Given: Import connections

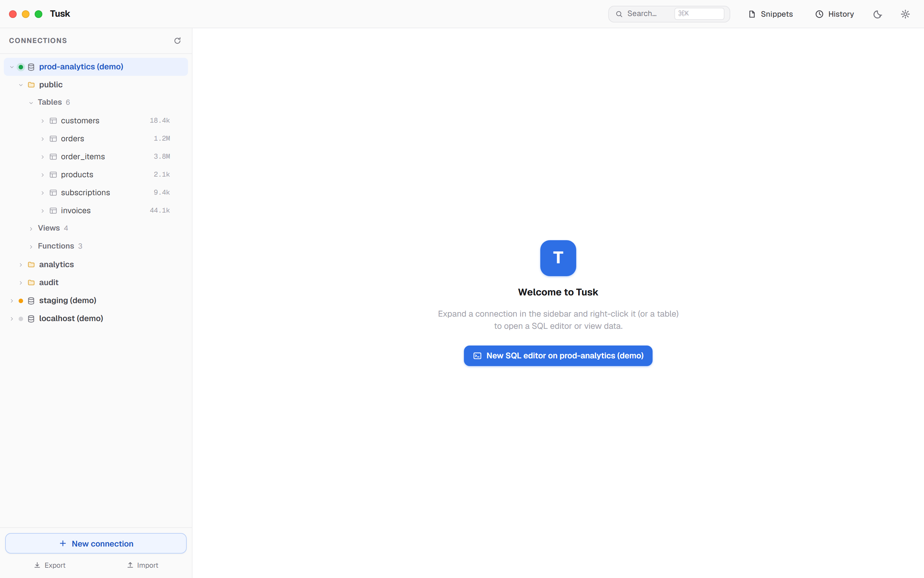Looking at the screenshot, I should click(142, 565).
